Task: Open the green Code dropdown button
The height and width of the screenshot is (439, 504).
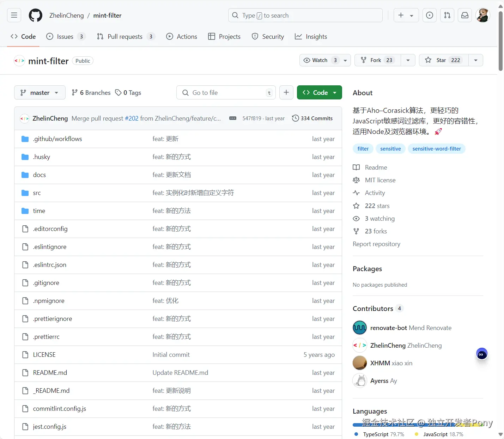Action: 320,92
